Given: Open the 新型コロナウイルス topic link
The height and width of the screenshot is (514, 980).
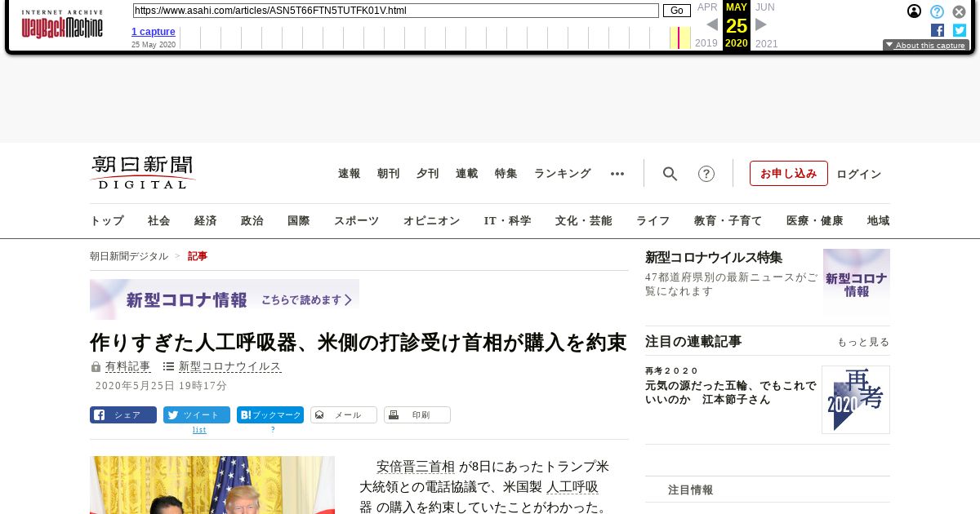Looking at the screenshot, I should tap(230, 367).
